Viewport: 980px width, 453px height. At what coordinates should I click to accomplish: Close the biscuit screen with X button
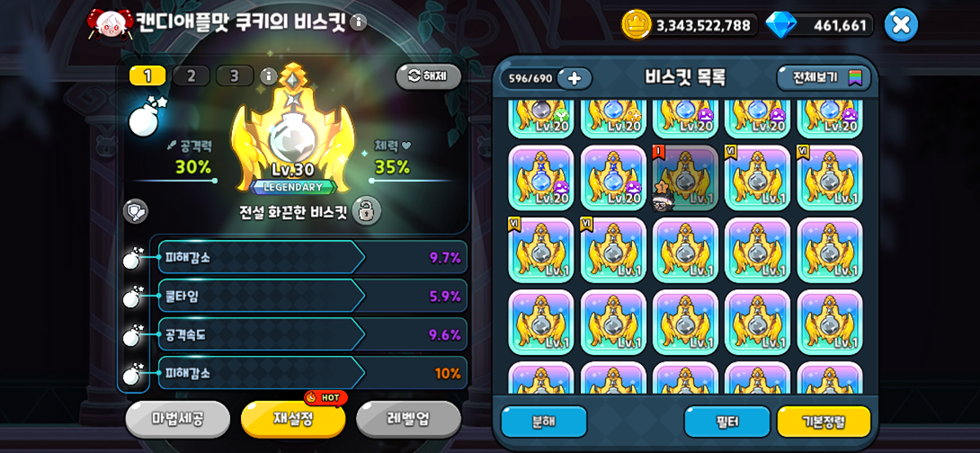(901, 24)
